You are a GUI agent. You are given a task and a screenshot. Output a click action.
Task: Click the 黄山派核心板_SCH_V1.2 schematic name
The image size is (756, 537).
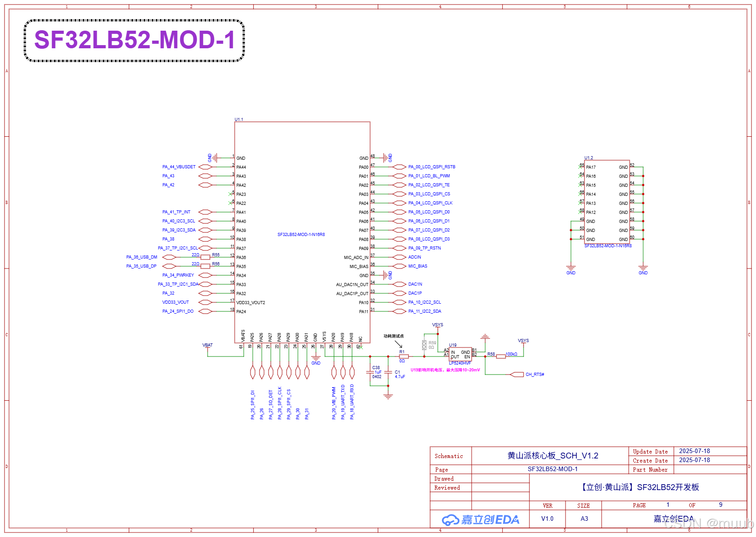tap(553, 456)
